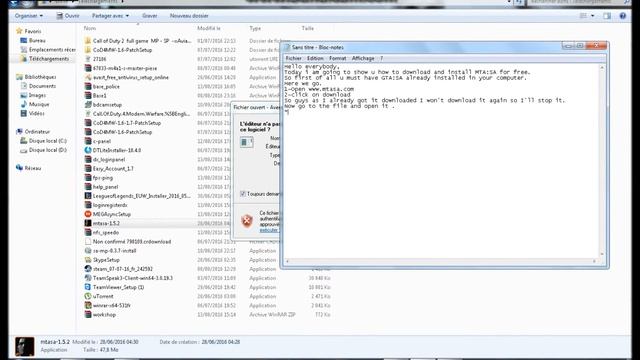Screen dimensions: 640x360
Task: Open the Organiser dropdown menu
Action: click(x=29, y=16)
